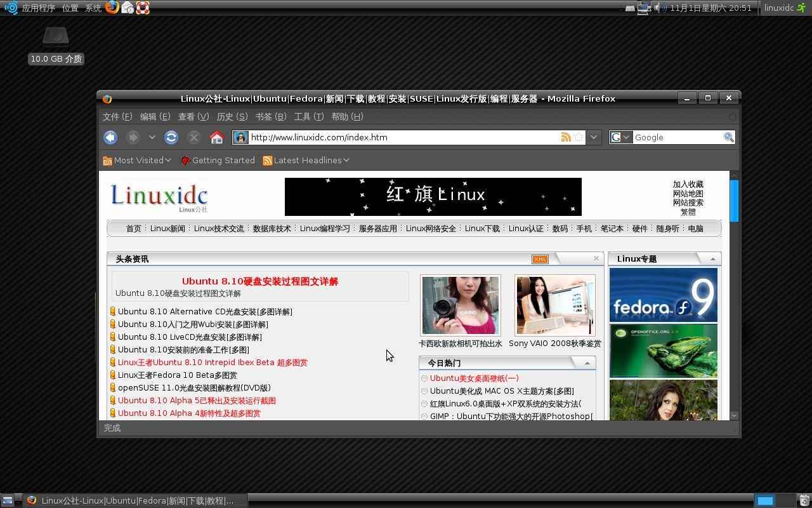Click in the Google search box
Screen dimensions: 812x508
click(x=678, y=137)
